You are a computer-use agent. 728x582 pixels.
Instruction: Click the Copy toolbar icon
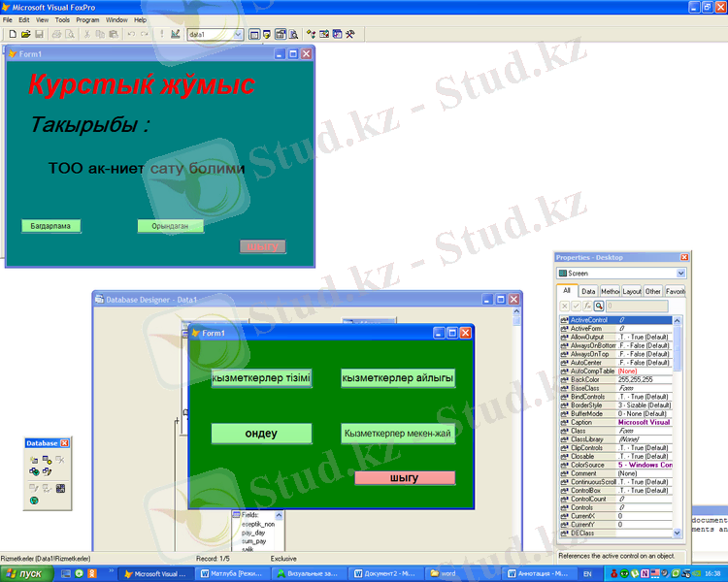click(100, 34)
